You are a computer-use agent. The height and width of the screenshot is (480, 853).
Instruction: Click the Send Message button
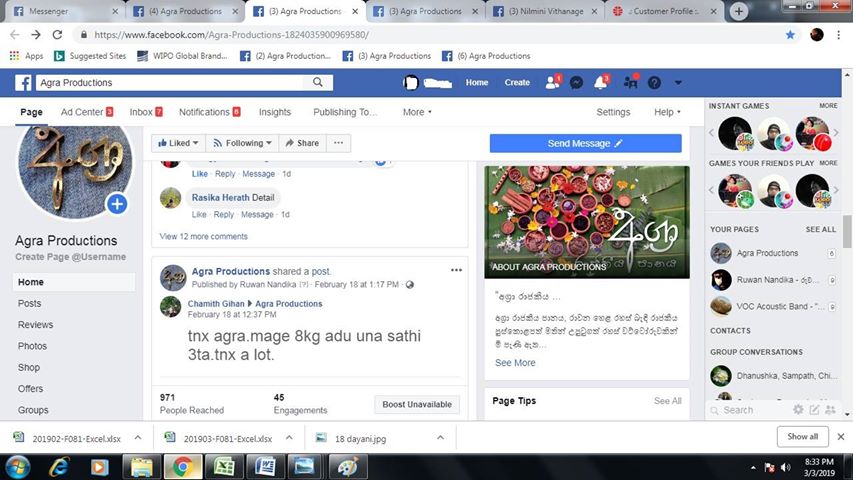(585, 143)
